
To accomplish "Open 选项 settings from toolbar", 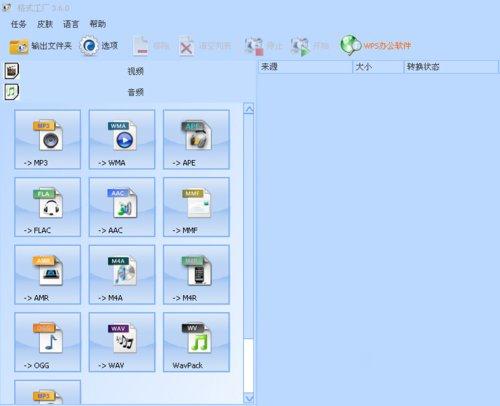I will pyautogui.click(x=99, y=46).
